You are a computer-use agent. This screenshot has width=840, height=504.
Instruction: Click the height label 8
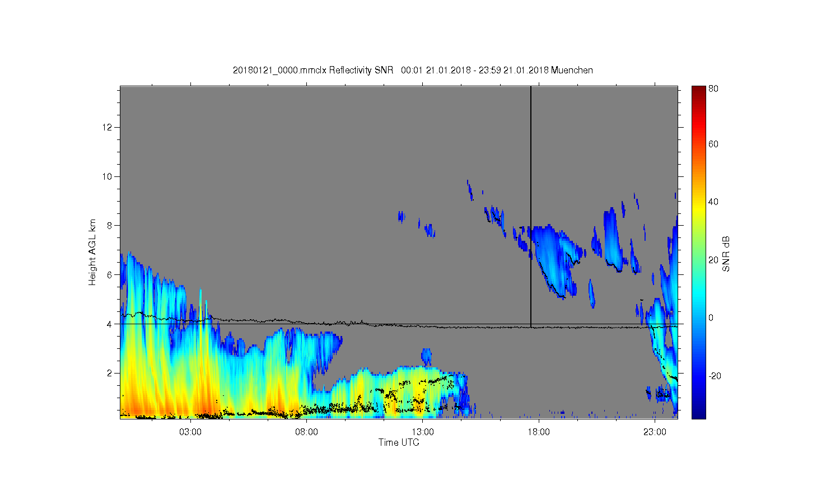pyautogui.click(x=110, y=226)
